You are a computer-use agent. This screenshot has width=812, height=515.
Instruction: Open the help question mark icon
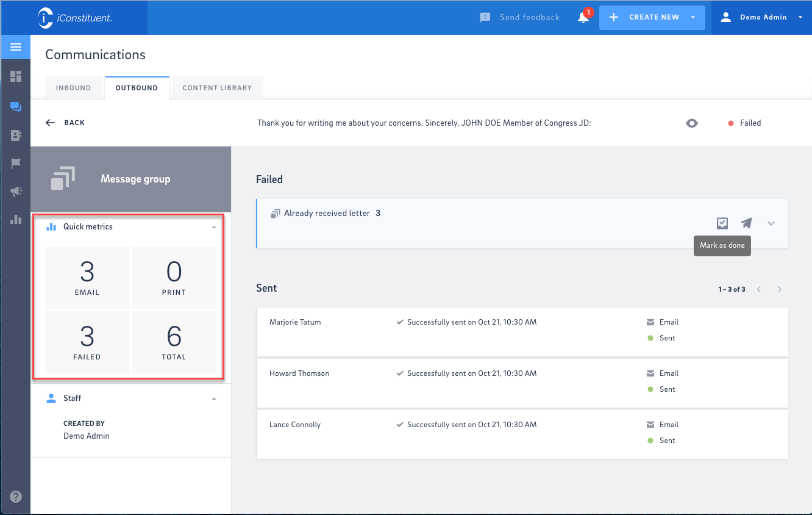tap(16, 497)
